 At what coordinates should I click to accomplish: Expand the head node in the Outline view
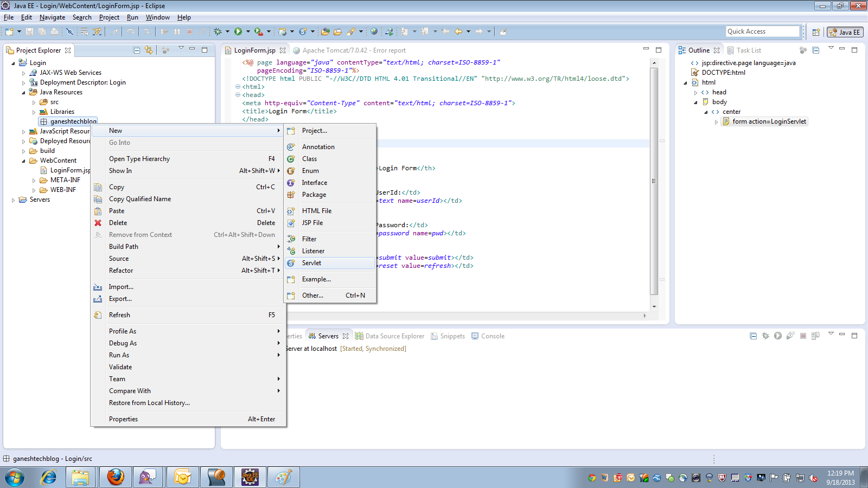696,92
